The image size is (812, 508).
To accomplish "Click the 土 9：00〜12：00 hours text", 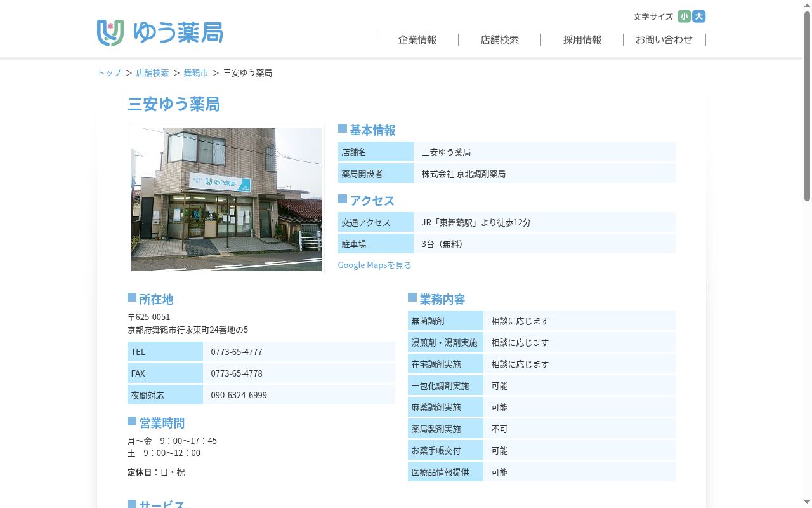I will (164, 453).
